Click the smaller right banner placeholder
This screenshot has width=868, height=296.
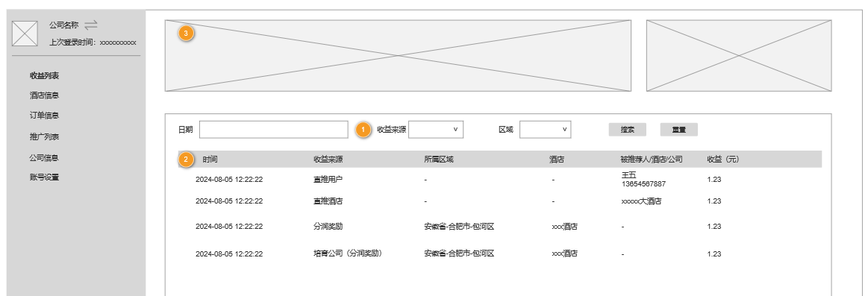click(738, 55)
